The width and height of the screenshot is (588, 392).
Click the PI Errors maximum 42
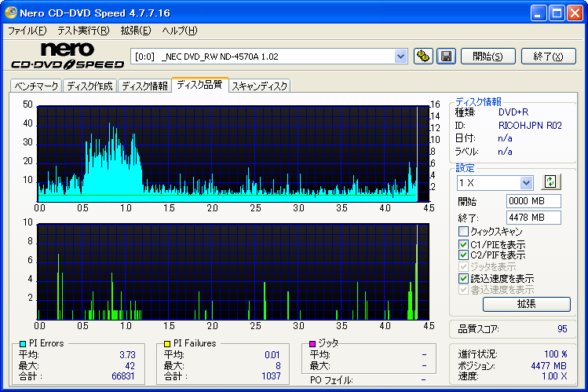[130, 366]
